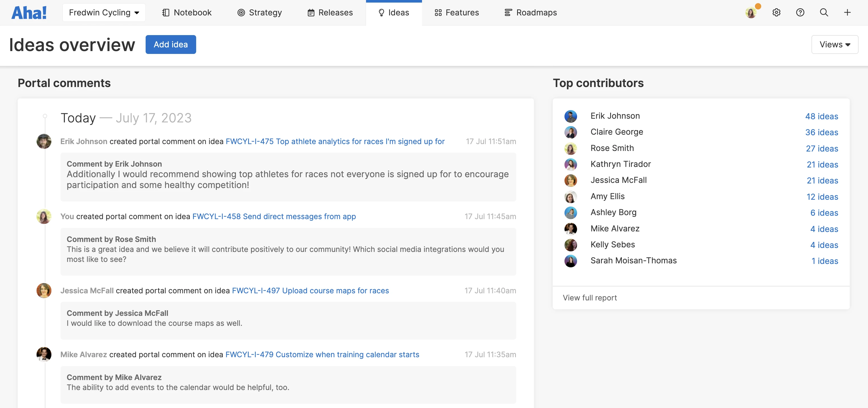Click Erik Johnson's avatar in contributors
The width and height of the screenshot is (868, 408).
click(x=570, y=116)
